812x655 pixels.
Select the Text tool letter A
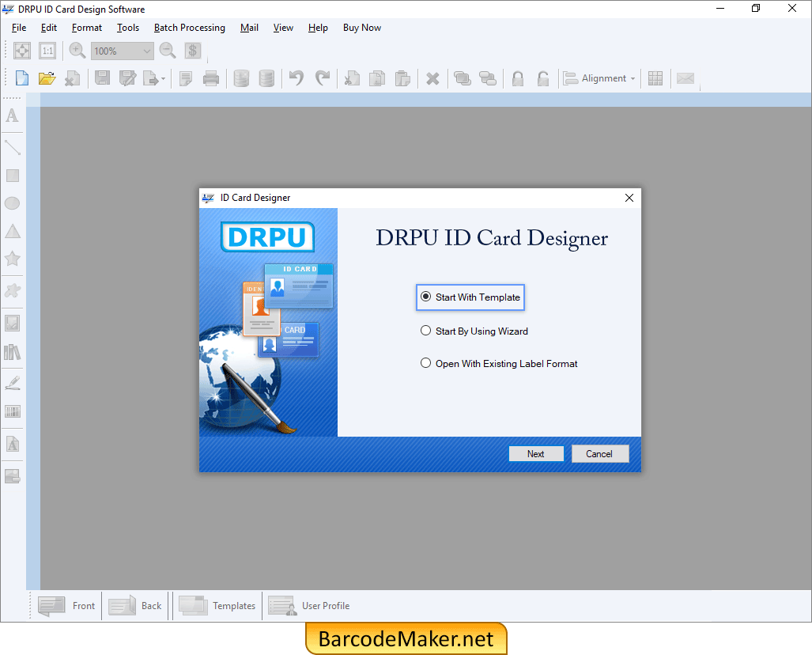point(13,115)
